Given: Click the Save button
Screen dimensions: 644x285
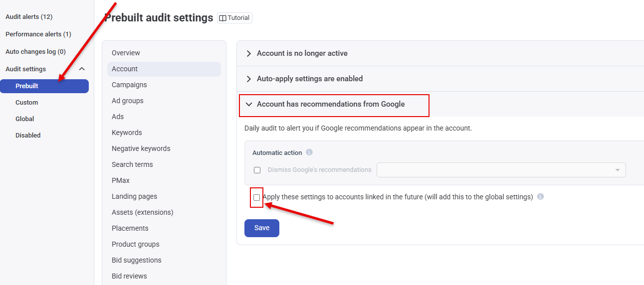Looking at the screenshot, I should click(x=261, y=228).
